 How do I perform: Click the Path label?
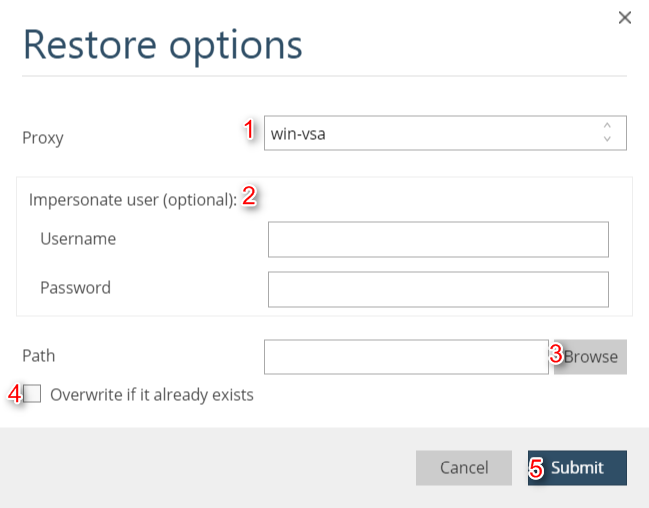click(39, 355)
